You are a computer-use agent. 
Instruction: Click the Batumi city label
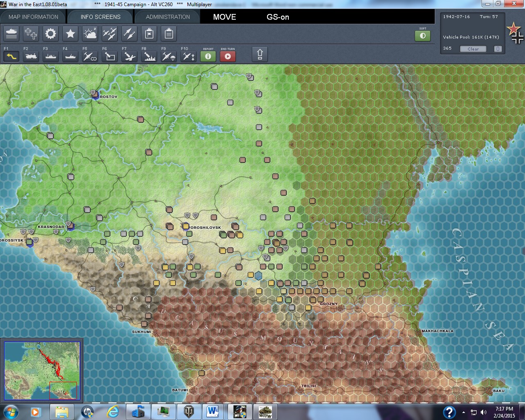click(180, 390)
